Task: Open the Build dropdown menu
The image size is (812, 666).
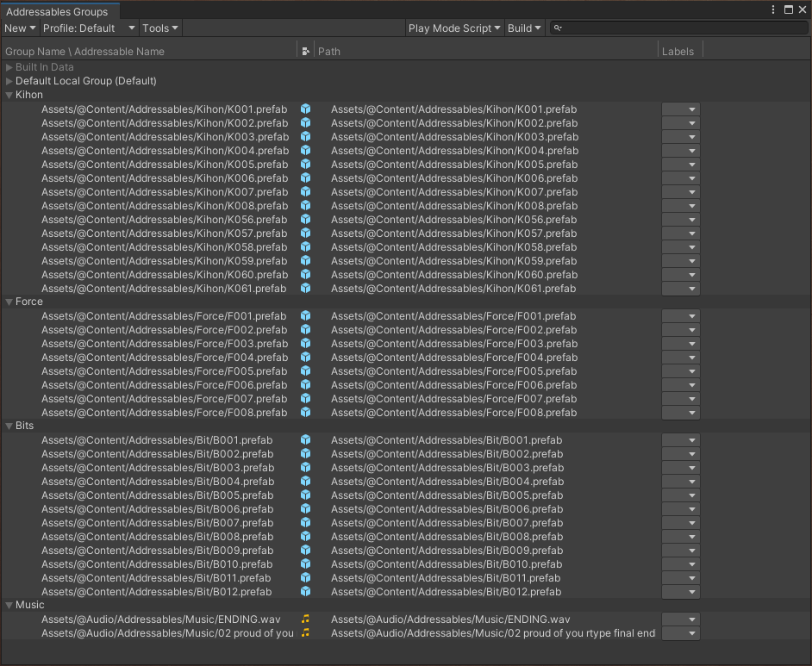Action: tap(524, 28)
